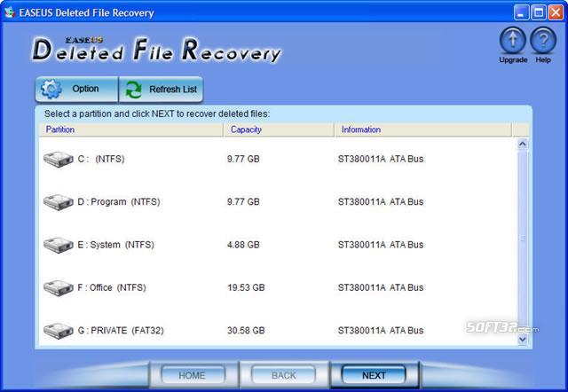Sort by the Partition column header
The height and width of the screenshot is (392, 568).
pos(131,129)
